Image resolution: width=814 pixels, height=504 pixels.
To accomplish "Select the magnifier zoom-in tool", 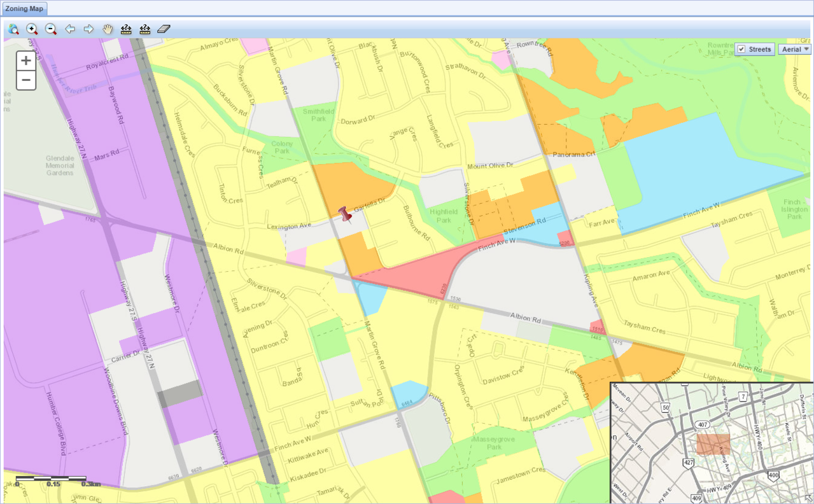I will 32,29.
